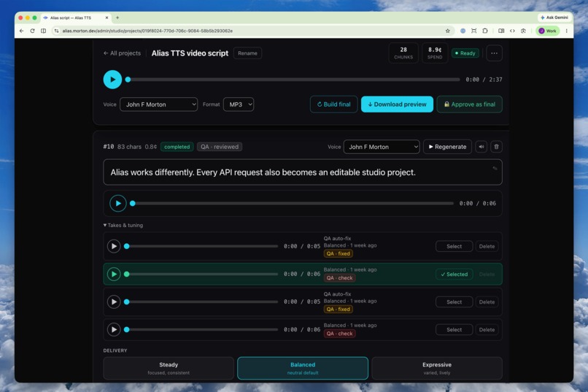Play the second QA auto-fix take
The width and height of the screenshot is (588, 392).
[x=114, y=302]
